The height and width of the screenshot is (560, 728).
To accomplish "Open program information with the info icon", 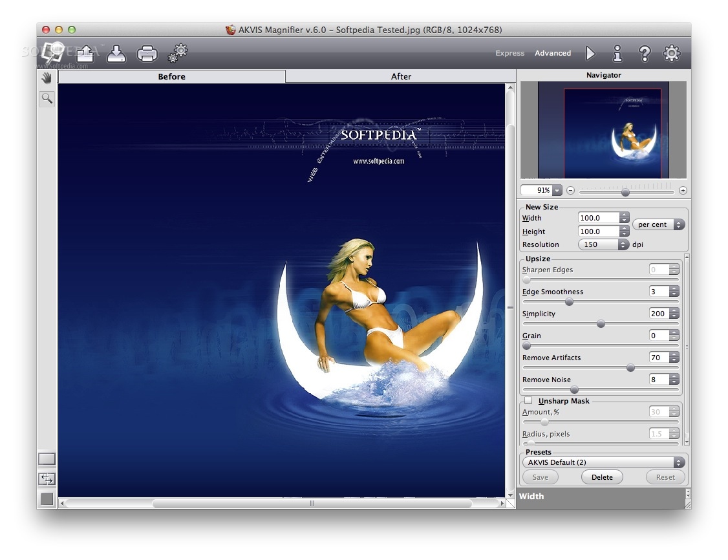I will (x=617, y=53).
